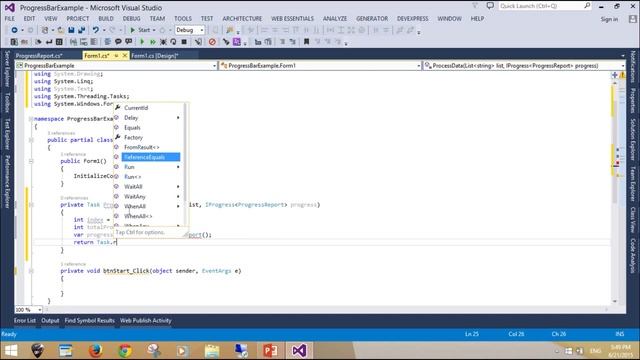Open the Server Explorer side tab
This screenshot has width=640, height=360.
click(7, 69)
